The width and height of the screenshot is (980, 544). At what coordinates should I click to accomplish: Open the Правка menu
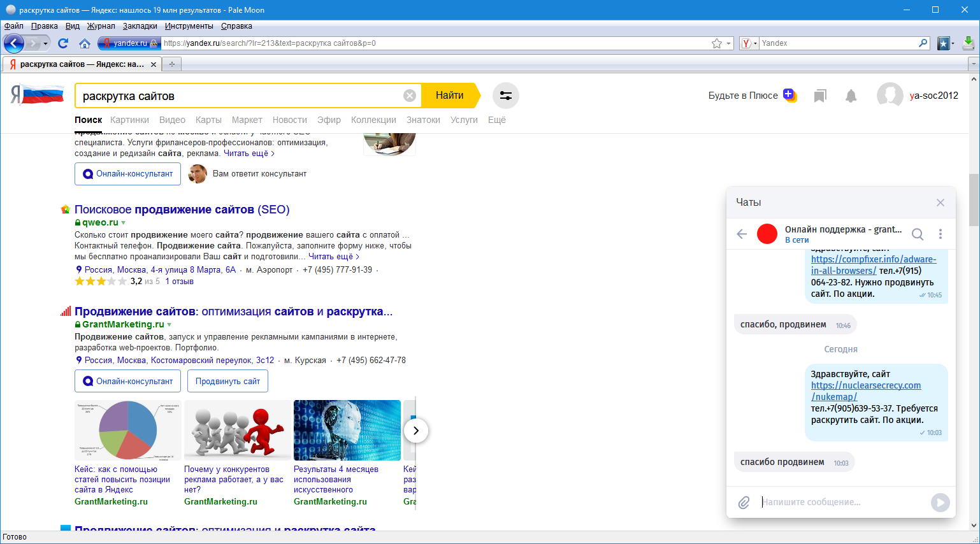pos(45,26)
